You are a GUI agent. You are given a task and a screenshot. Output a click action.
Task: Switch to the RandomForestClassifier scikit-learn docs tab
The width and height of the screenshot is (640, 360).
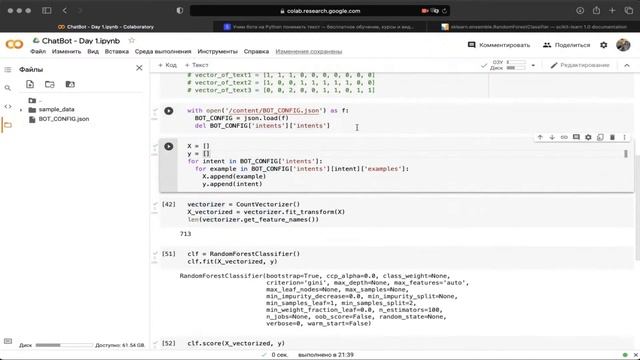pos(534,27)
